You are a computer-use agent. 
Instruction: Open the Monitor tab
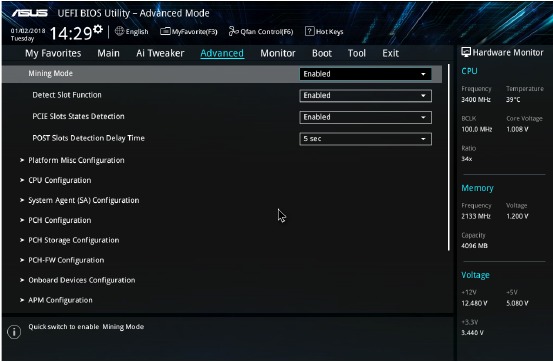point(278,53)
